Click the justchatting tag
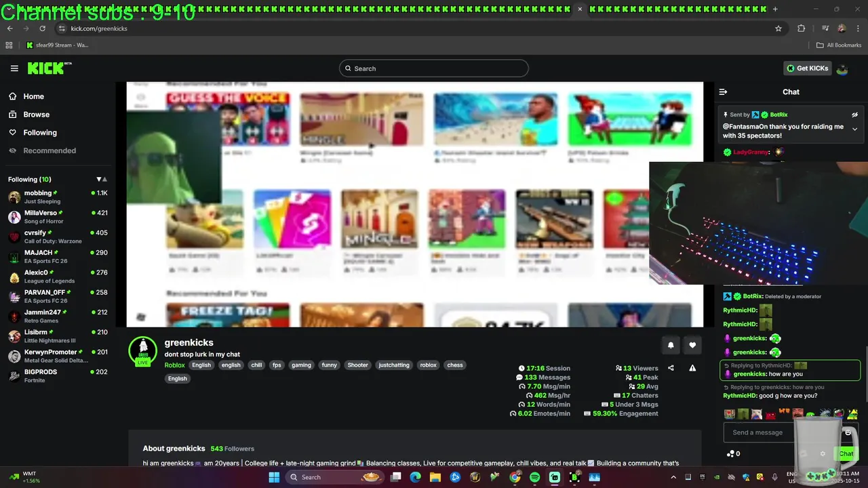868x488 pixels. [x=394, y=365]
